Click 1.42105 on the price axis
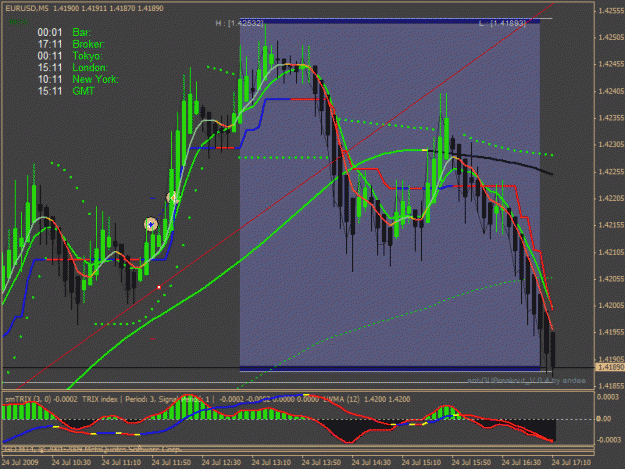Viewport: 625px width, 469px height. [x=611, y=252]
